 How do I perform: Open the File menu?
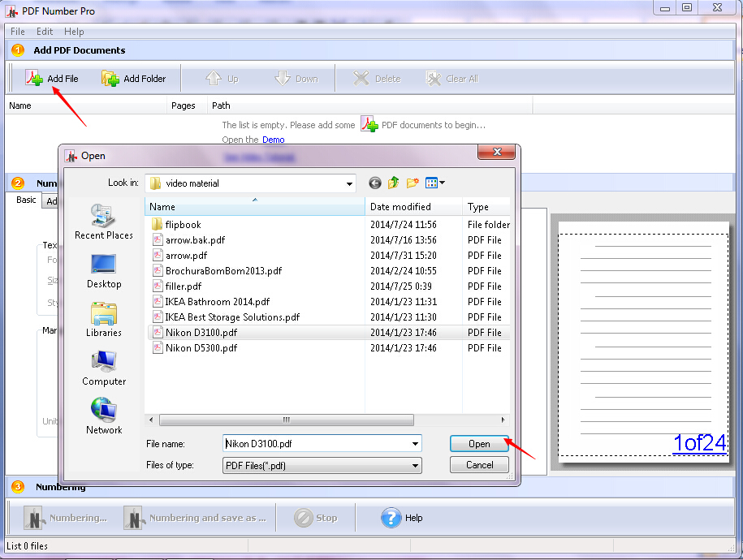coord(17,32)
